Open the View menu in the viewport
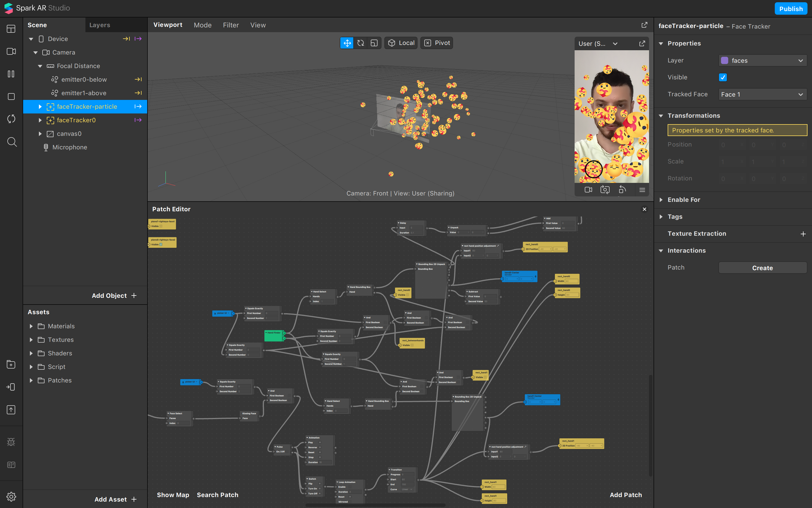Viewport: 812px width, 508px height. pos(258,25)
